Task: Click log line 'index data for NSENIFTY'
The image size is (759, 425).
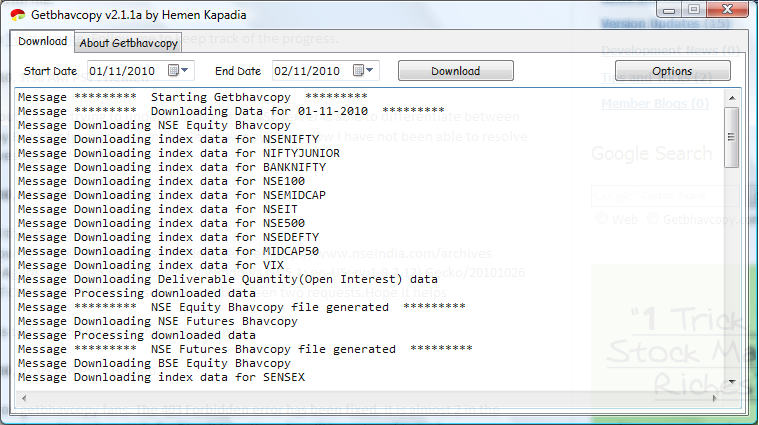Action: pyautogui.click(x=168, y=139)
